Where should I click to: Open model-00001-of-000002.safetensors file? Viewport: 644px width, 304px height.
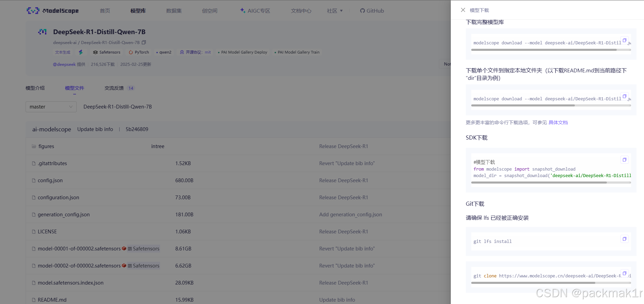(79, 249)
